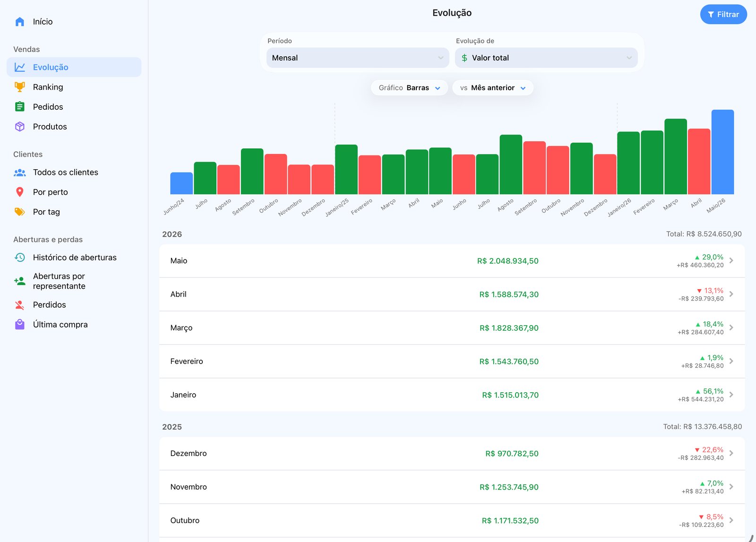Screen dimensions: 756x542
Task: Click the blue Maio/26 bar in the chart
Action: [x=722, y=152]
